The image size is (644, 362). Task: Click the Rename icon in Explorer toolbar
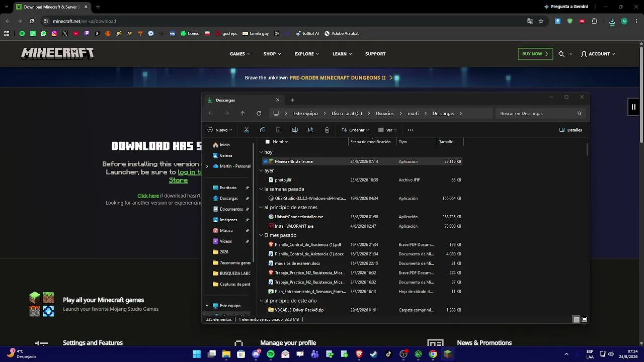click(295, 130)
